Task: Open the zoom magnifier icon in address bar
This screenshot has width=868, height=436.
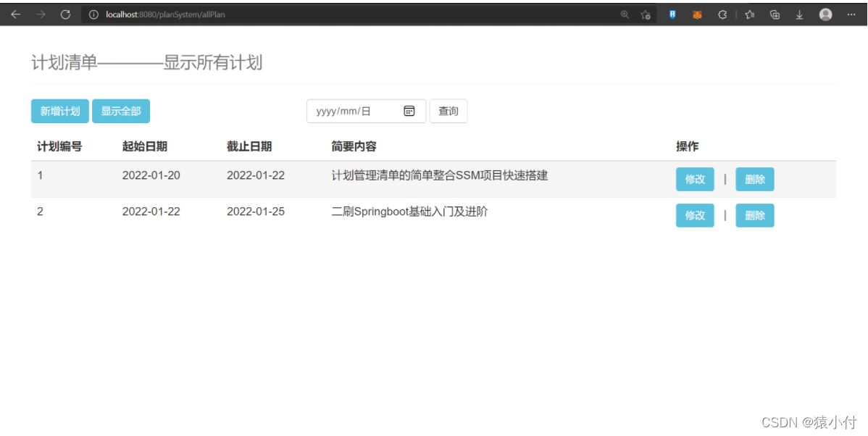Action: [x=625, y=15]
